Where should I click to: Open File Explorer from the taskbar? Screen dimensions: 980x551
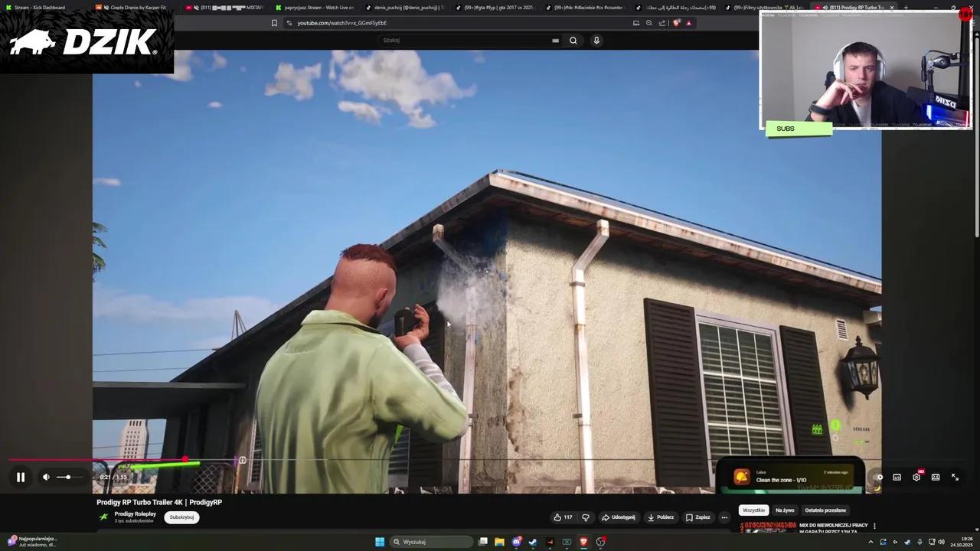pos(499,542)
